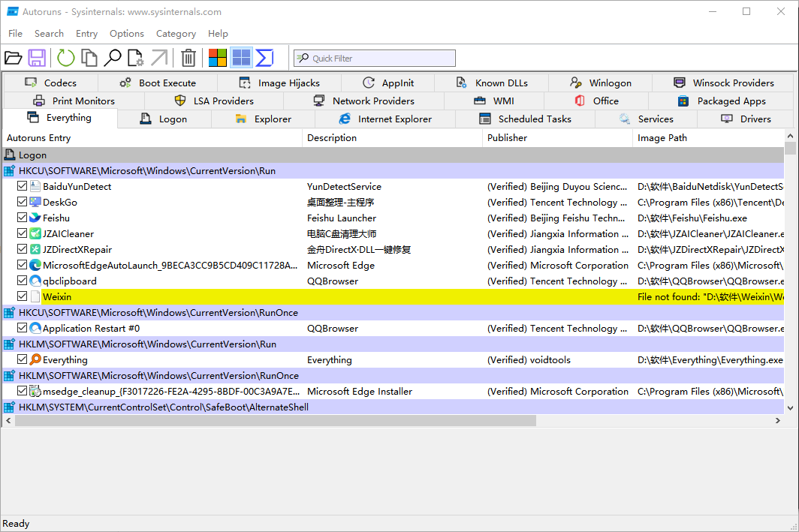Click in the Quick Filter field
Image resolution: width=799 pixels, height=532 pixels.
tap(375, 58)
